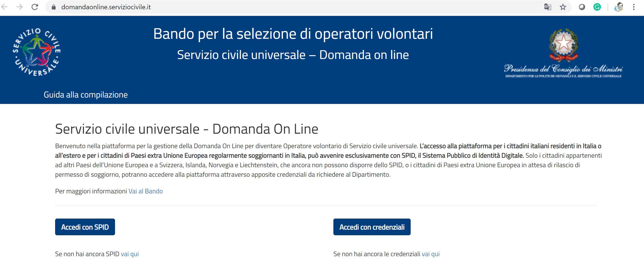Viewport: 644px width, 274px height.
Task: Open the Google Translate icon
Action: [548, 7]
